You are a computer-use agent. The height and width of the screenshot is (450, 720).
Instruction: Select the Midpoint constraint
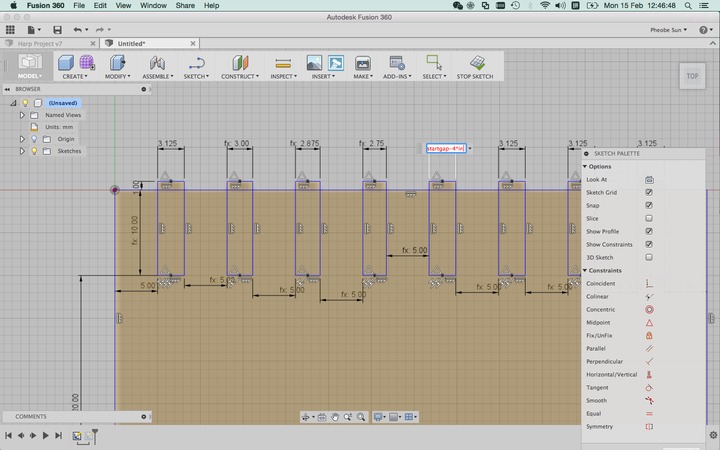[x=649, y=322]
